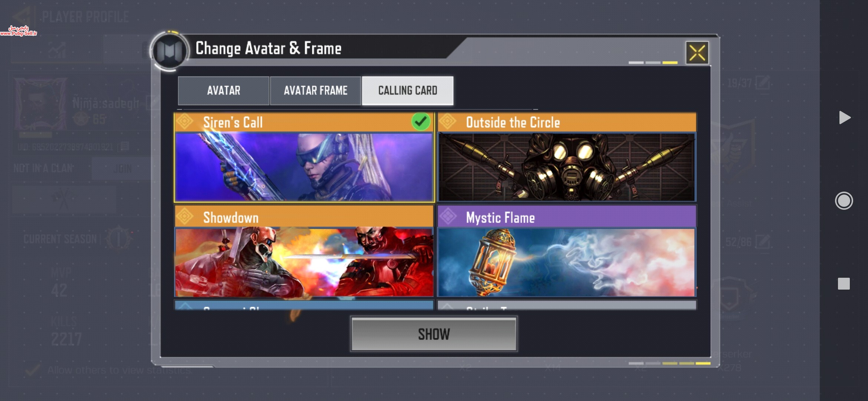Click the SHOW button
Screen dimensions: 868x401
pos(434,334)
